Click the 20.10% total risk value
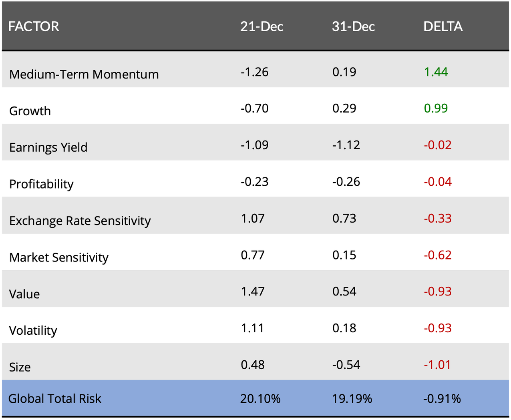 (x=260, y=399)
